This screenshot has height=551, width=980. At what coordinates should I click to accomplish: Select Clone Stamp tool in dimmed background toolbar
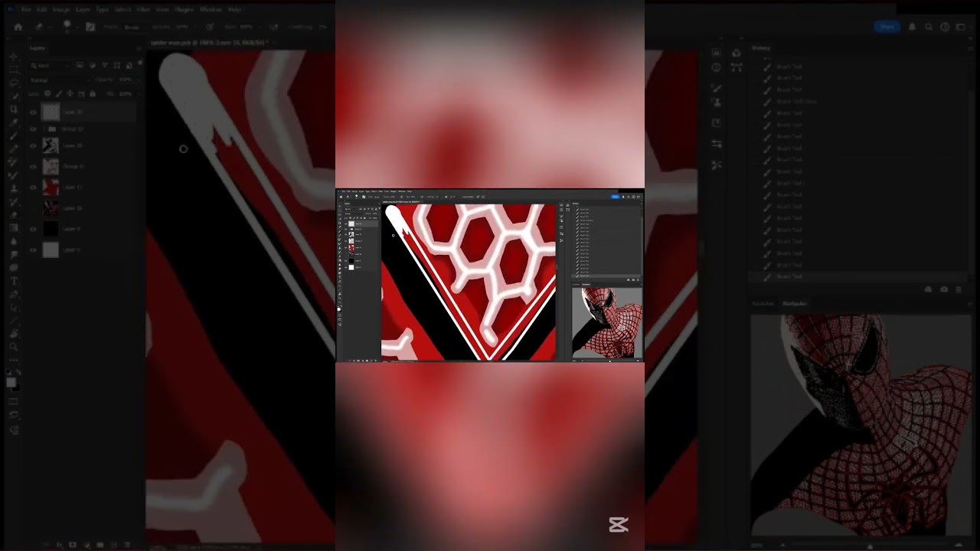click(x=14, y=188)
